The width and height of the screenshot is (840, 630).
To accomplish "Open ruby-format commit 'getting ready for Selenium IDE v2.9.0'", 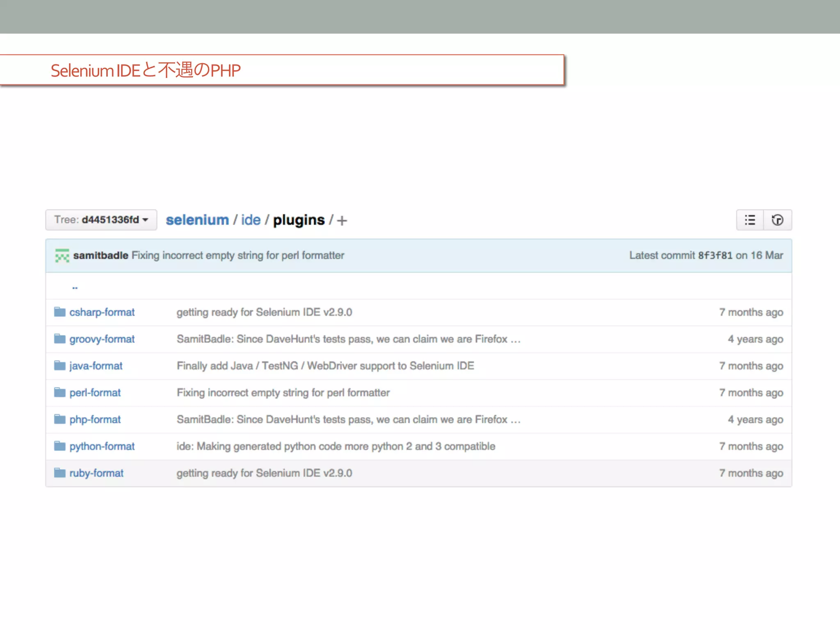I will coord(264,473).
